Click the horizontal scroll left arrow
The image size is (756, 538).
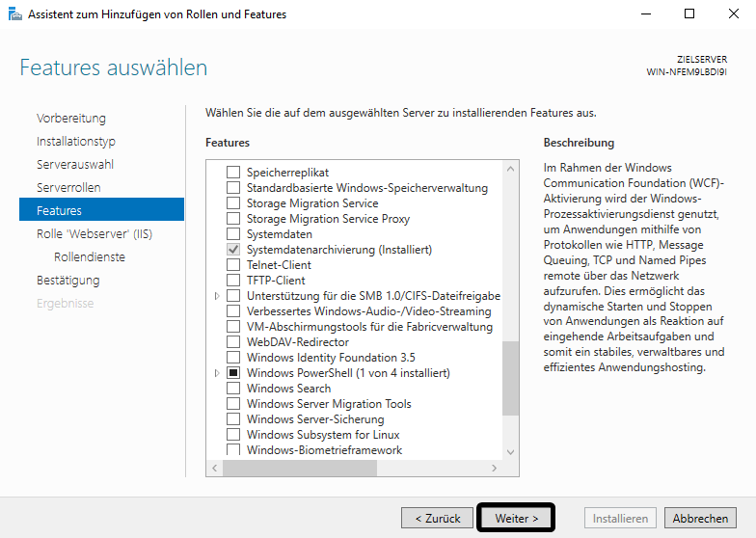click(214, 469)
